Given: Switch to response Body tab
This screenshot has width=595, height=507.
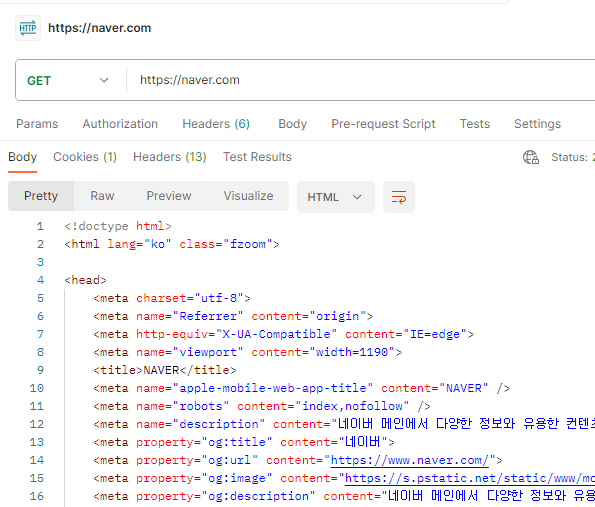Looking at the screenshot, I should [23, 157].
